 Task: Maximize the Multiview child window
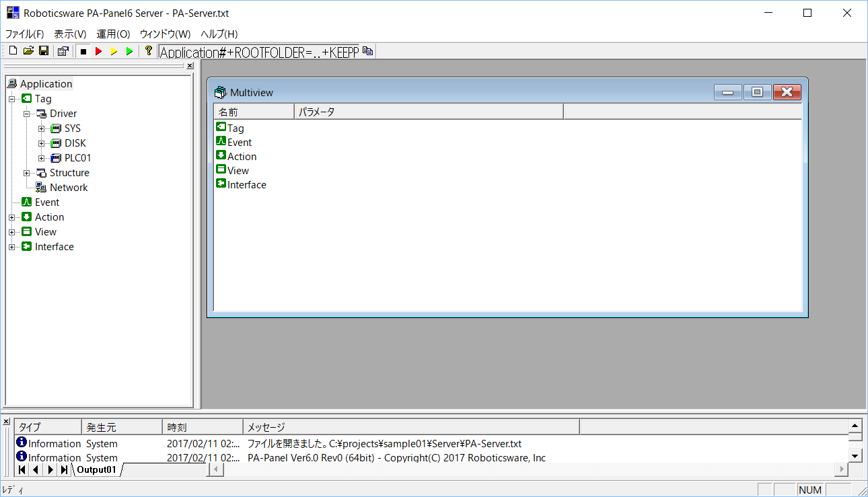tap(757, 92)
